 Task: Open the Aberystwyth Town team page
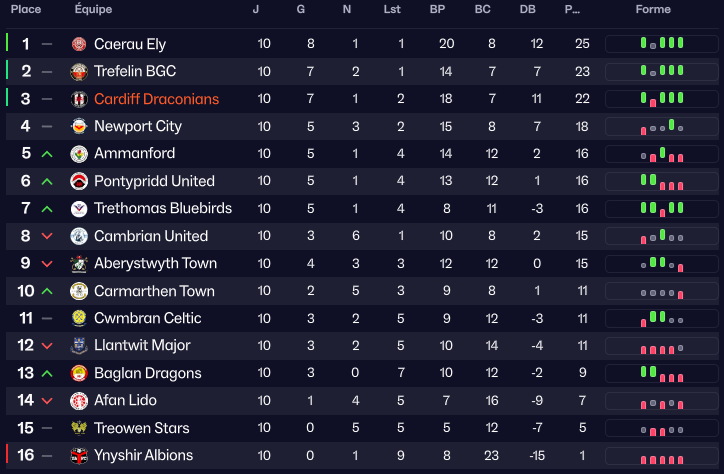(x=155, y=264)
